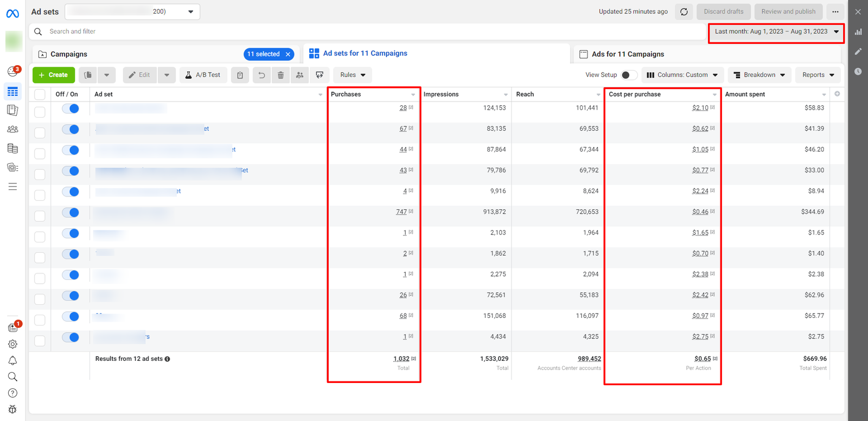
Task: Open the Rules dropdown
Action: 353,75
